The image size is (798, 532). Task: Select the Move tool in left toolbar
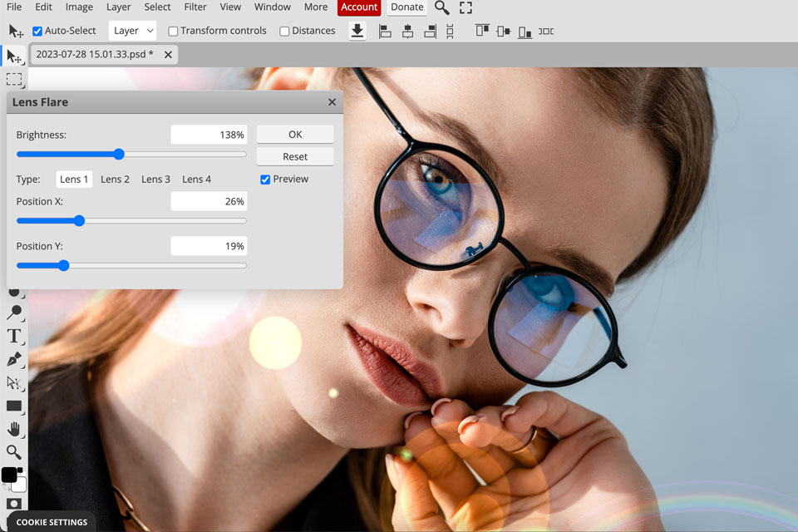pyautogui.click(x=14, y=57)
